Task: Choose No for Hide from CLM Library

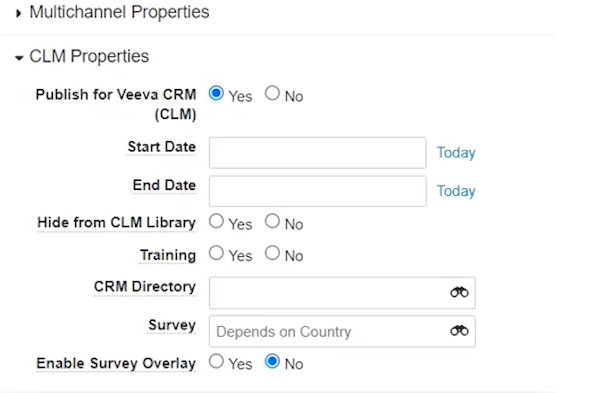Action: 272,221
